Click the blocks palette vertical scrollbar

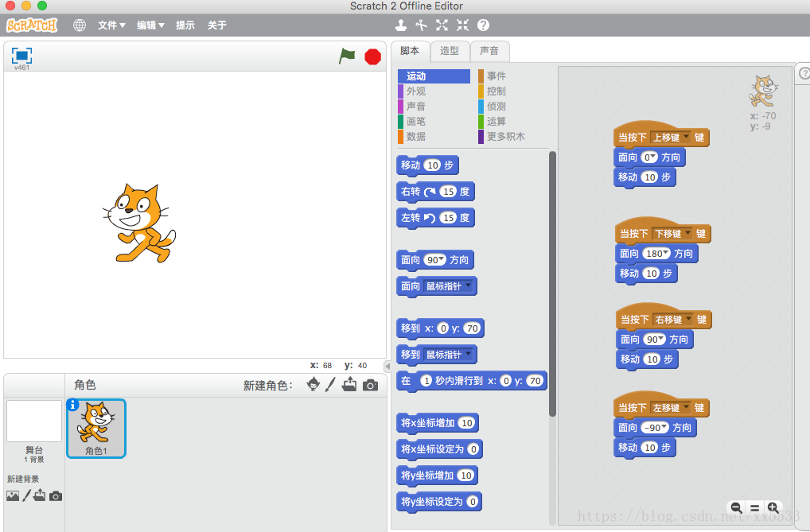pos(552,283)
